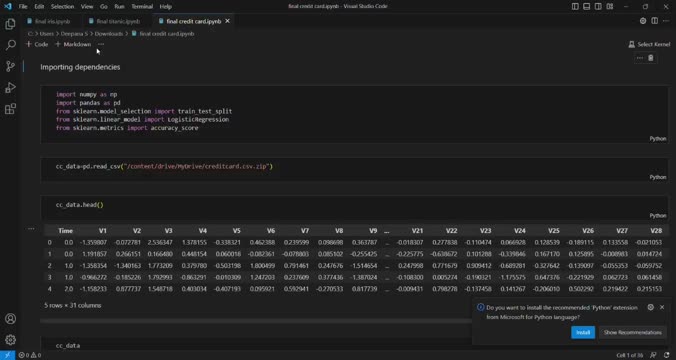Click Show Recommendations in the notification

pyautogui.click(x=632, y=332)
